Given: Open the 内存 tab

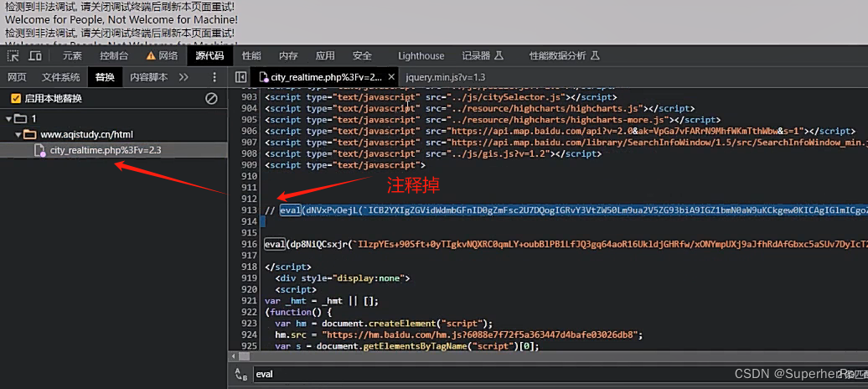Looking at the screenshot, I should click(288, 55).
